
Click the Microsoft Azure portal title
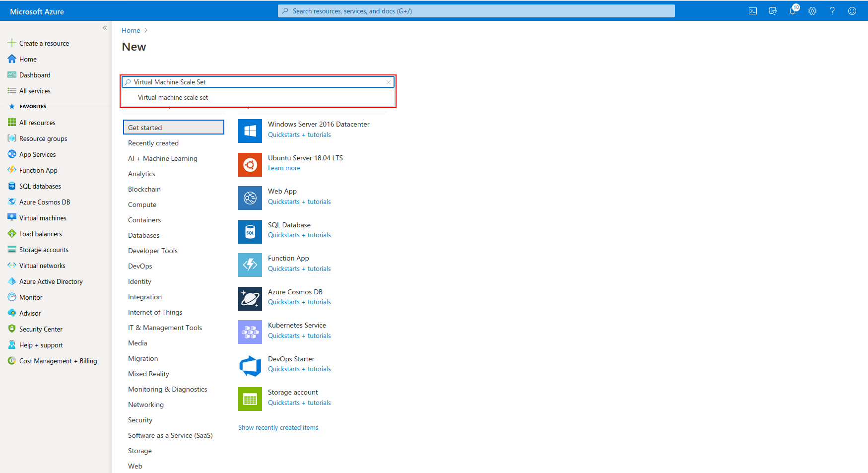[x=37, y=11]
